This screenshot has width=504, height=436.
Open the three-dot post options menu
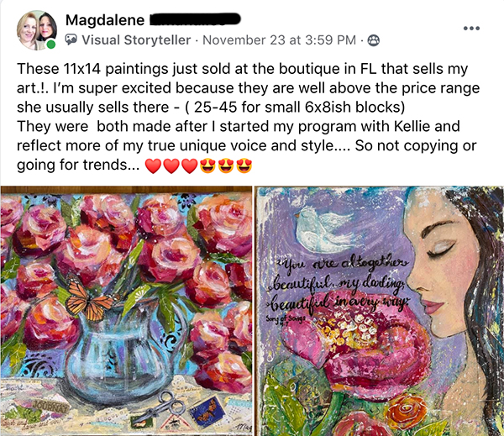471,29
